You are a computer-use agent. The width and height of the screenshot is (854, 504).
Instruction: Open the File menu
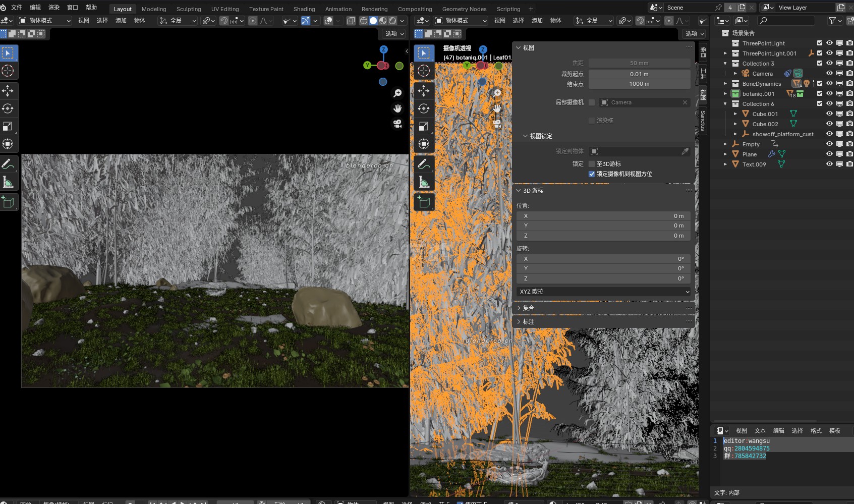tap(17, 8)
